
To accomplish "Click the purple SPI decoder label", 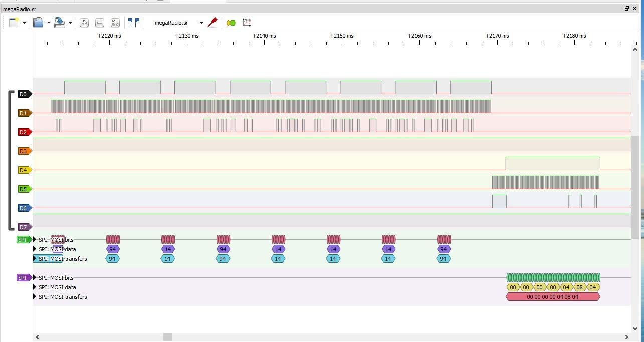I will [x=24, y=278].
